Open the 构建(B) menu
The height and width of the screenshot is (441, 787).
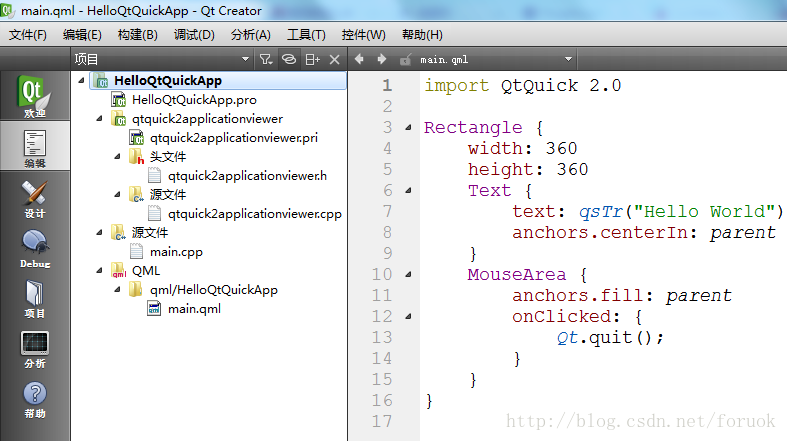tap(138, 35)
